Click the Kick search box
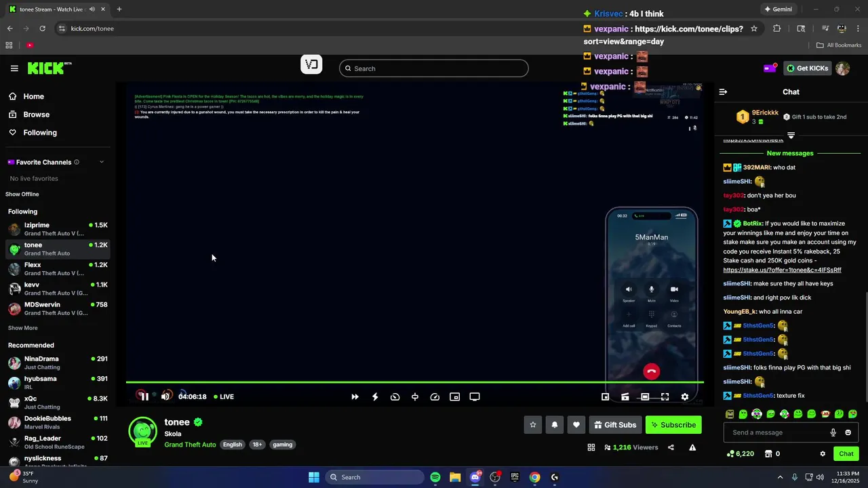The height and width of the screenshot is (488, 868). (433, 68)
